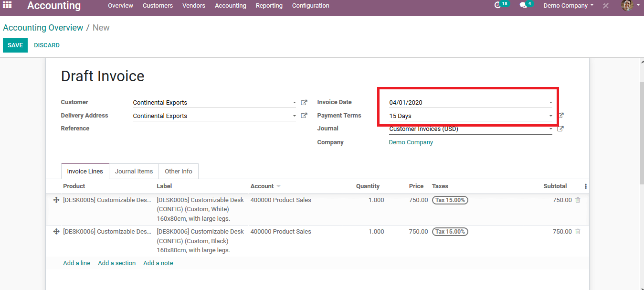Click the DESK0006 product cell

pos(107,232)
